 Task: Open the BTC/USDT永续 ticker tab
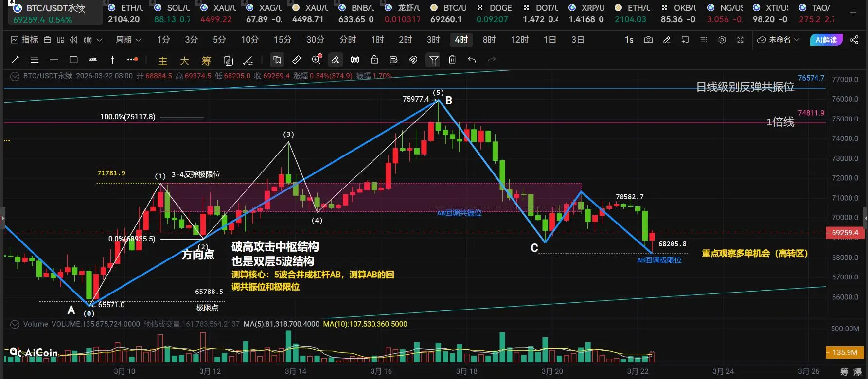54,13
